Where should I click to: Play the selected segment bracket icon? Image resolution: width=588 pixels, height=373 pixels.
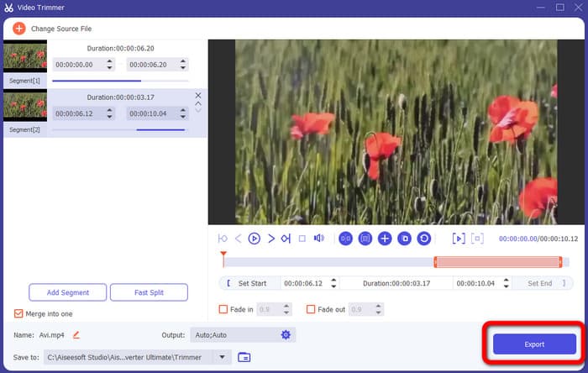click(459, 239)
